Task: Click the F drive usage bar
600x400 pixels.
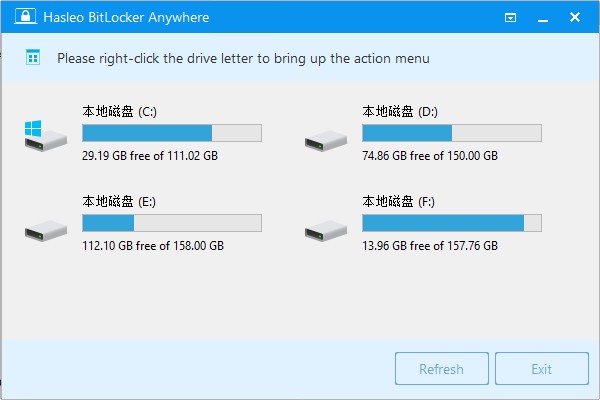Action: click(451, 223)
